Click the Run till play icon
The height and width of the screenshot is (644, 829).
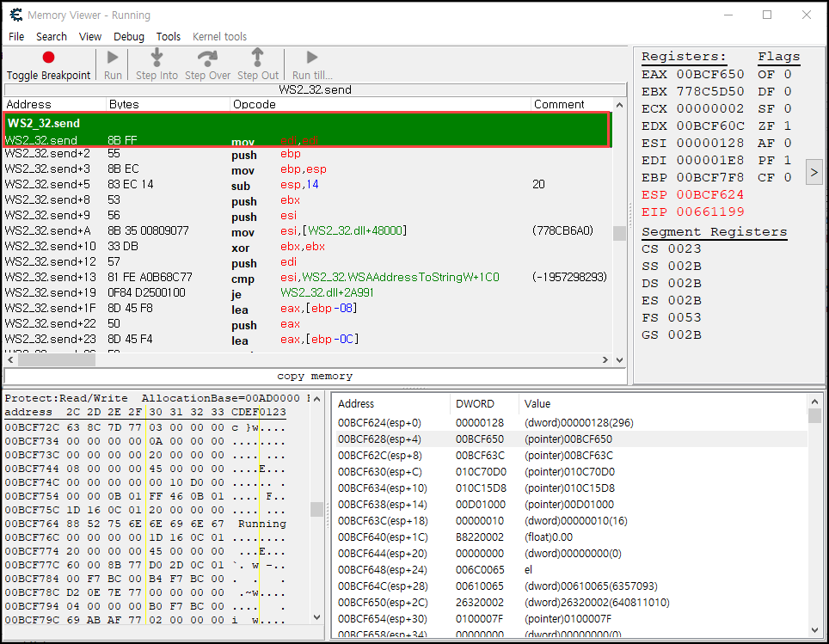point(312,57)
